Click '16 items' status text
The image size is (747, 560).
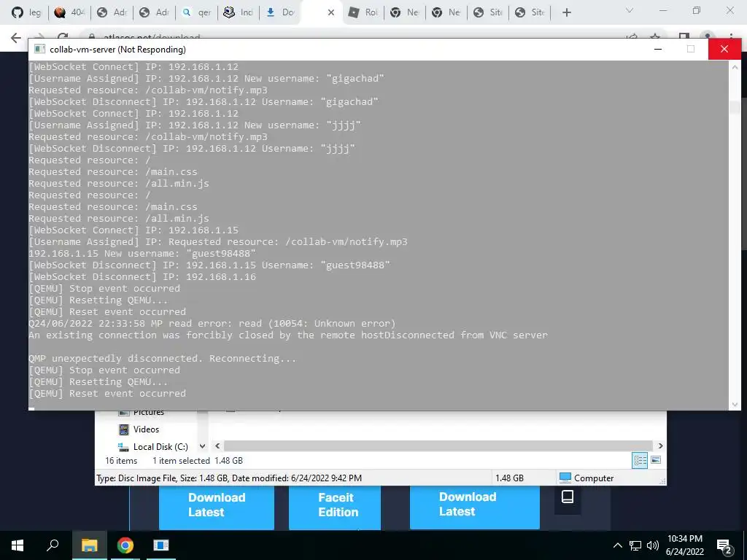121,461
